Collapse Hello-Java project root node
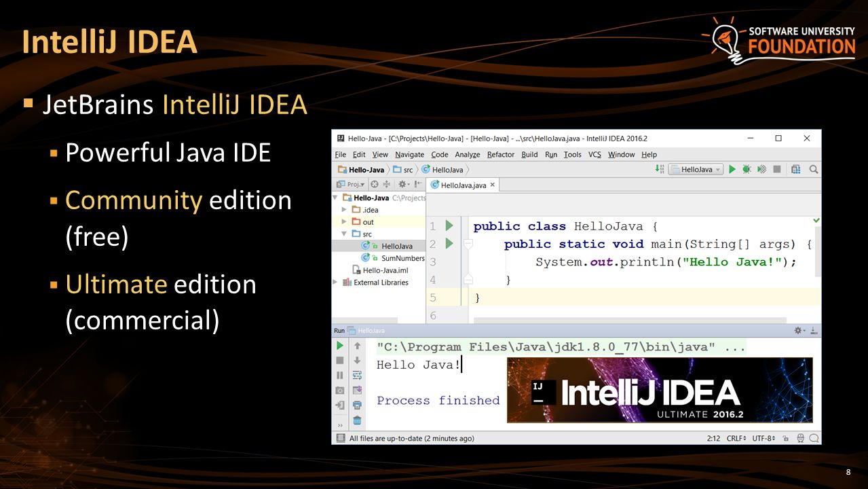This screenshot has height=489, width=868. (x=335, y=198)
